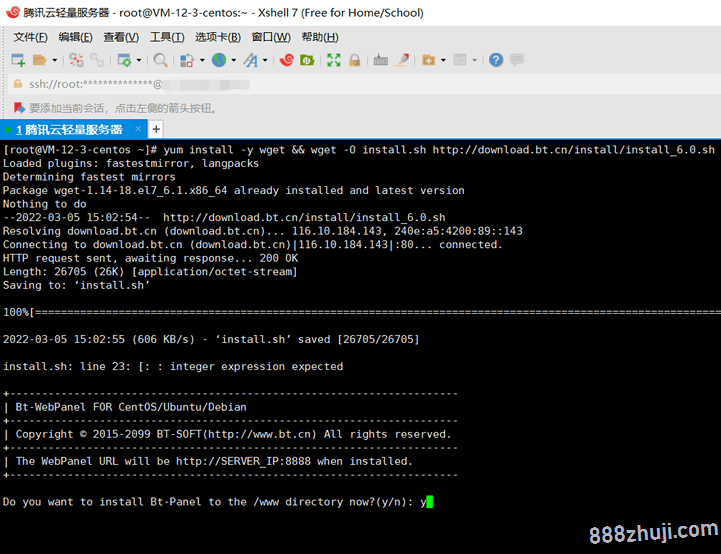Expand the layout grid dropdown arrow
The image size is (721, 554).
pos(475,60)
